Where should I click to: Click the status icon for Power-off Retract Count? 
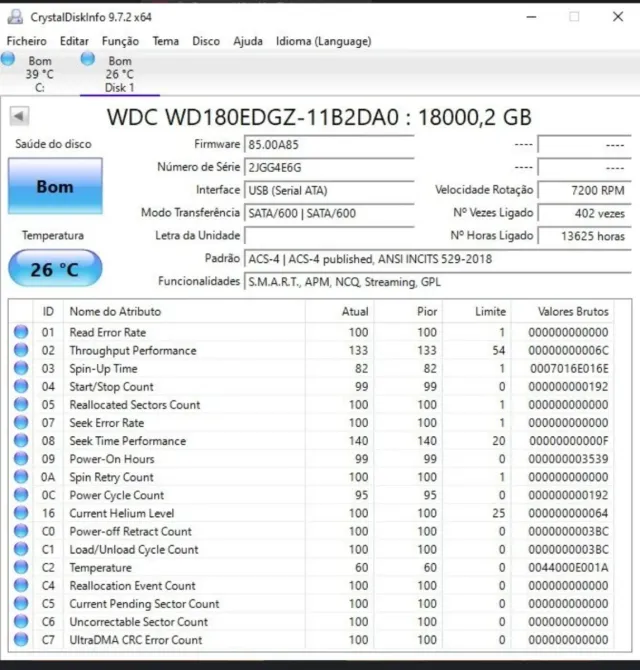[x=21, y=531]
